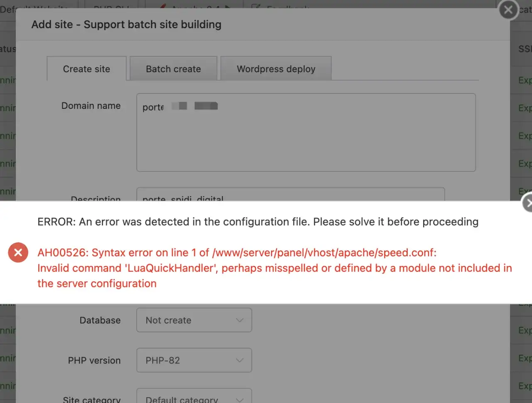The height and width of the screenshot is (403, 532).
Task: Switch to the Create site tab
Action: click(x=86, y=69)
